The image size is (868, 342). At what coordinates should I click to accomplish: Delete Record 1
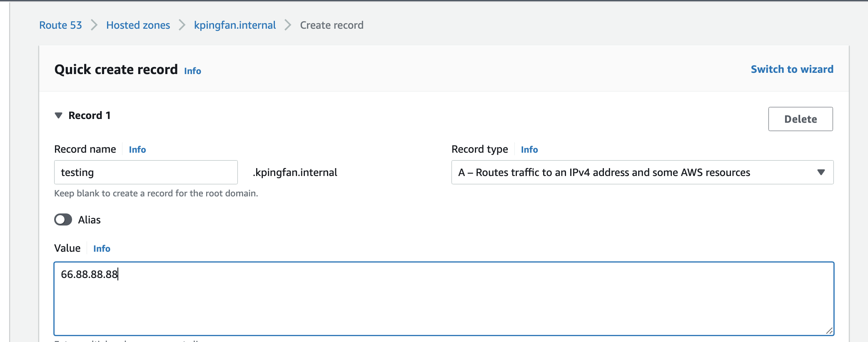800,119
